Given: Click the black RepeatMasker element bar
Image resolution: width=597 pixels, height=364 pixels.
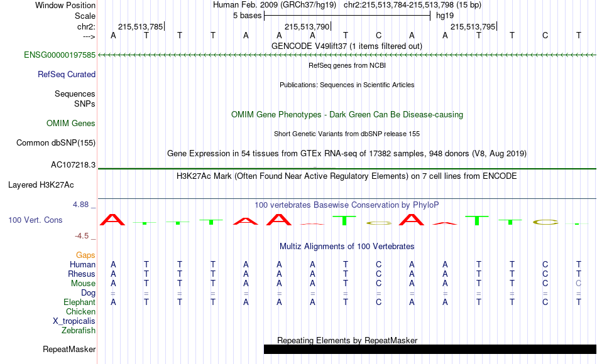Looking at the screenshot, I should pyautogui.click(x=430, y=349).
